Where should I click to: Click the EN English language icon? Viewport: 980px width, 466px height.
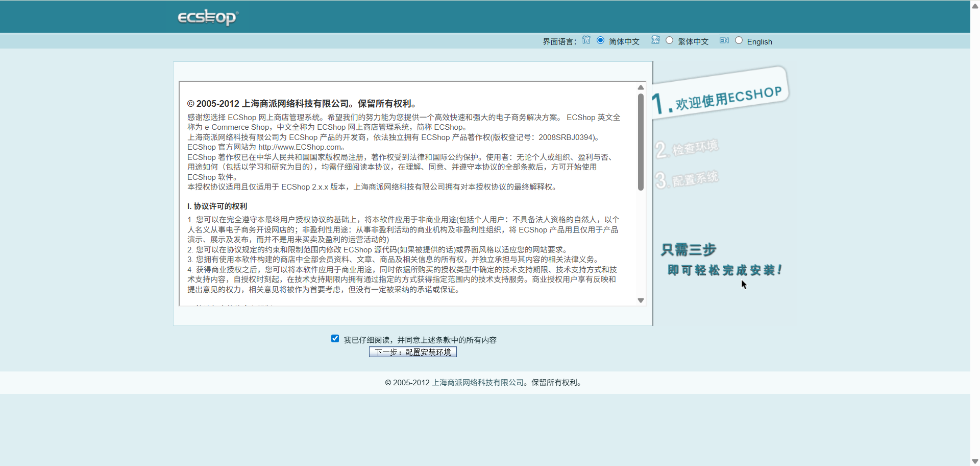click(724, 40)
